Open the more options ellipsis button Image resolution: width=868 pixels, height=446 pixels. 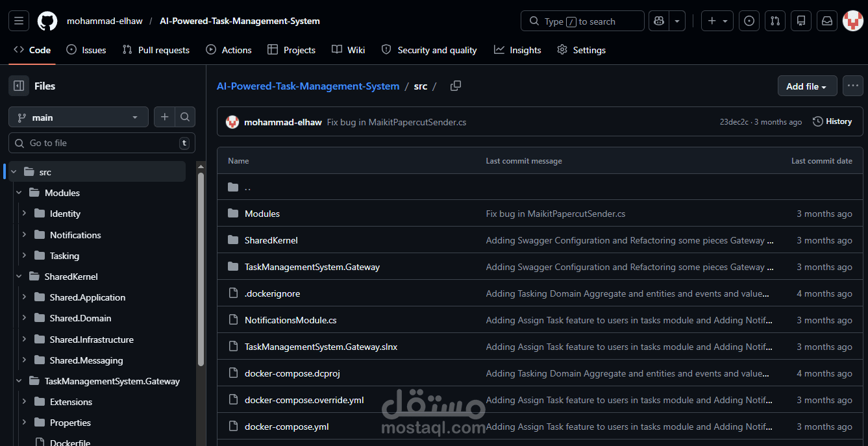click(853, 86)
